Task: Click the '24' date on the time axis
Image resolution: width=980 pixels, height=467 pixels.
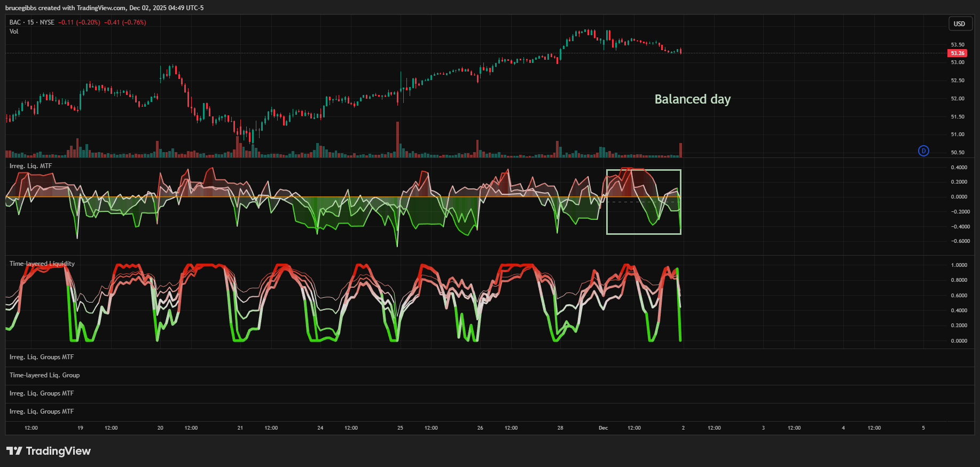Action: 320,428
